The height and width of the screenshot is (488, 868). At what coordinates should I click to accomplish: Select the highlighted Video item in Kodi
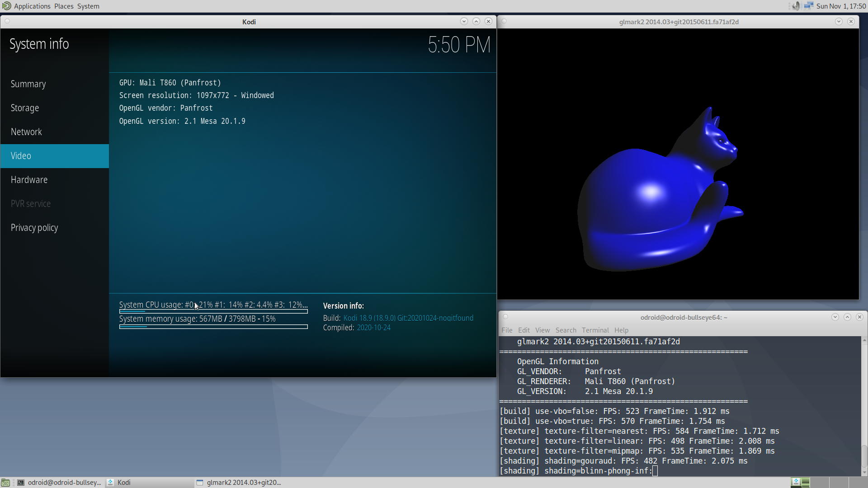[x=55, y=156]
